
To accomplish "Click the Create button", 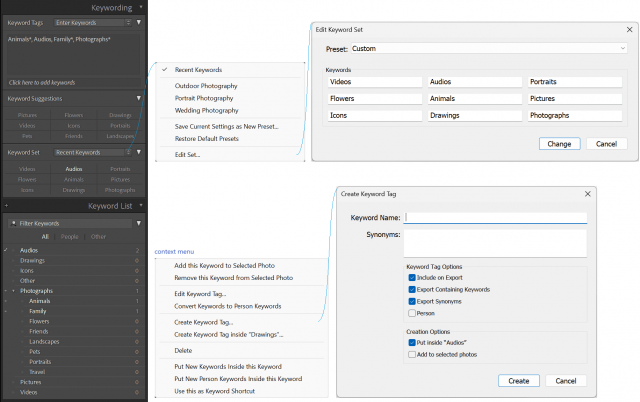I will coord(518,381).
